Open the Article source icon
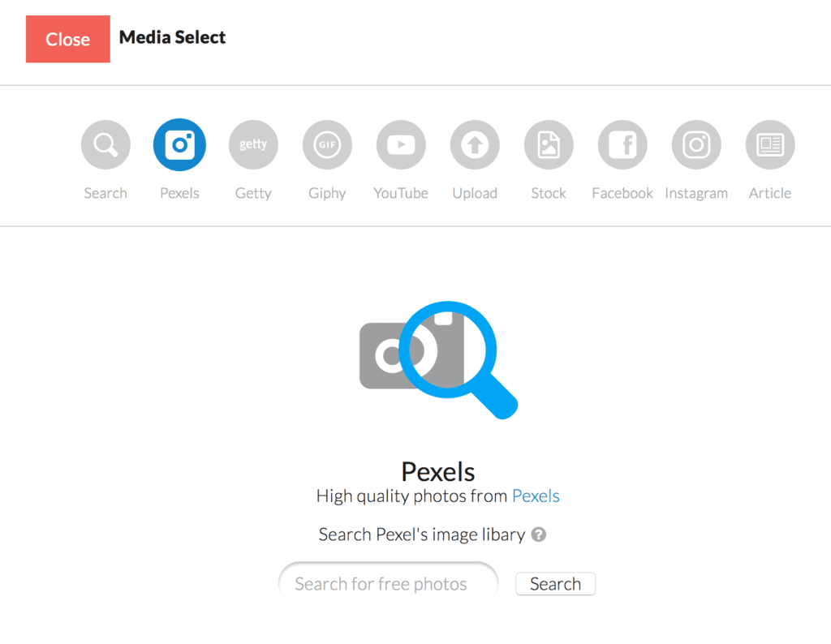Screen dimensions: 831x644 coord(770,144)
